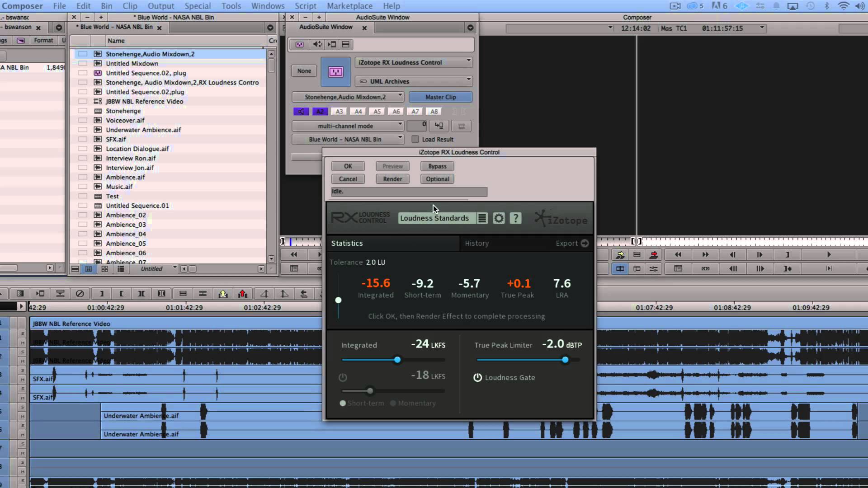The height and width of the screenshot is (488, 868).
Task: Switch the bin to Frame view icon
Action: (x=104, y=269)
